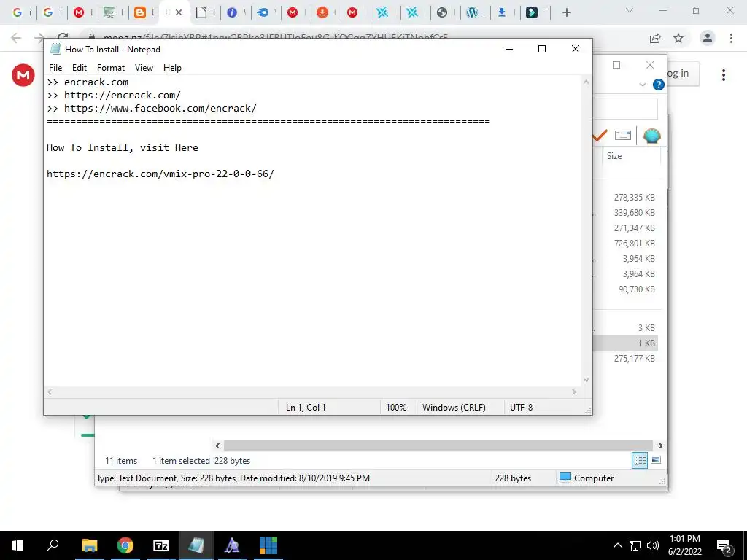This screenshot has width=747, height=560.
Task: Click 'Ln 1, Col 1' in the status bar
Action: click(x=306, y=408)
